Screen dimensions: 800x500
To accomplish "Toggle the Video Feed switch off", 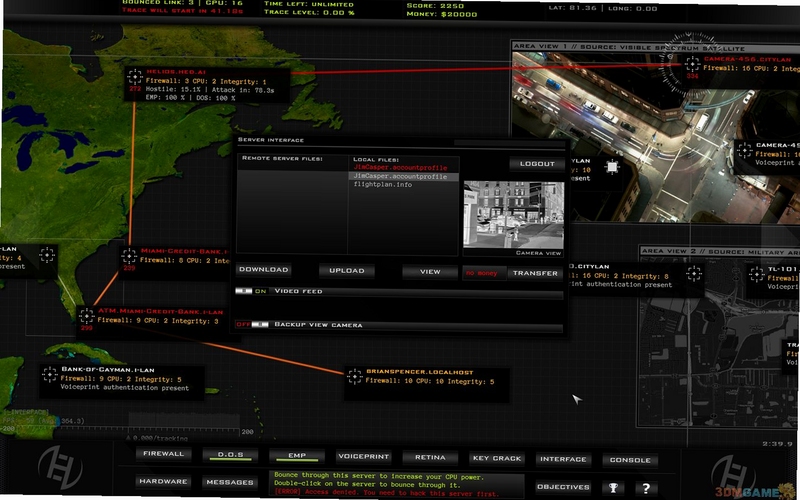I will (x=244, y=291).
